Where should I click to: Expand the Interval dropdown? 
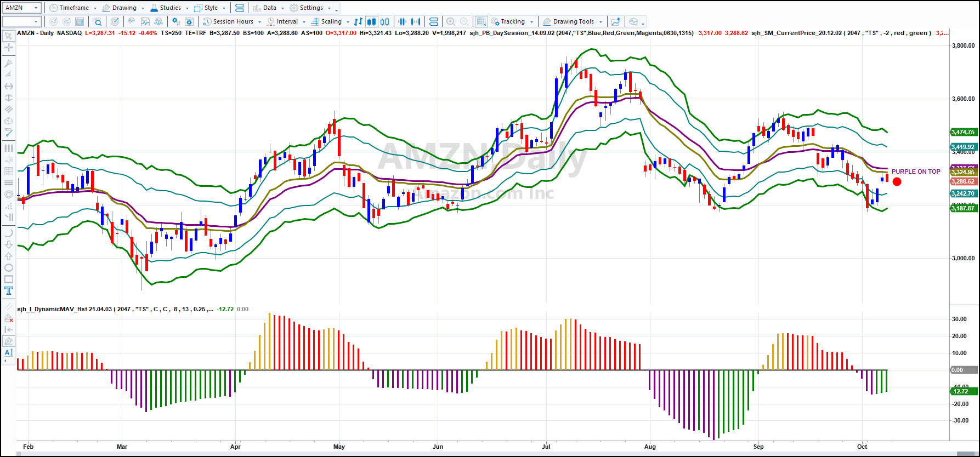[x=304, y=22]
